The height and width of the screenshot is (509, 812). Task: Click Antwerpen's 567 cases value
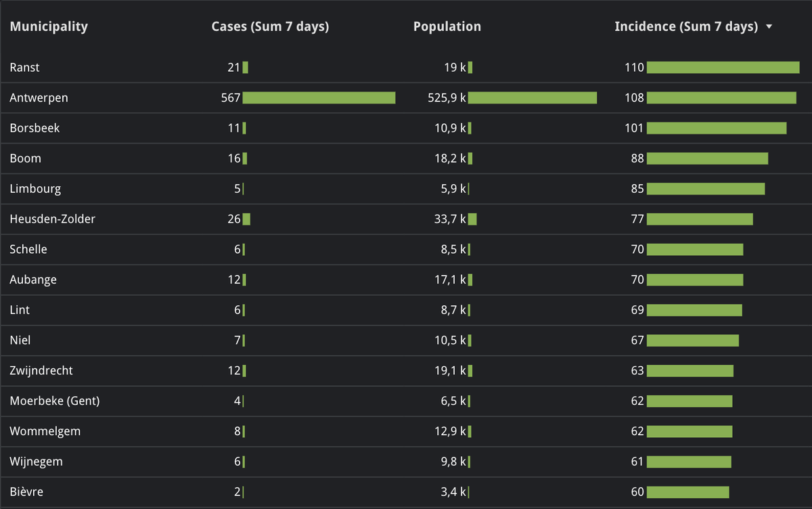(231, 98)
